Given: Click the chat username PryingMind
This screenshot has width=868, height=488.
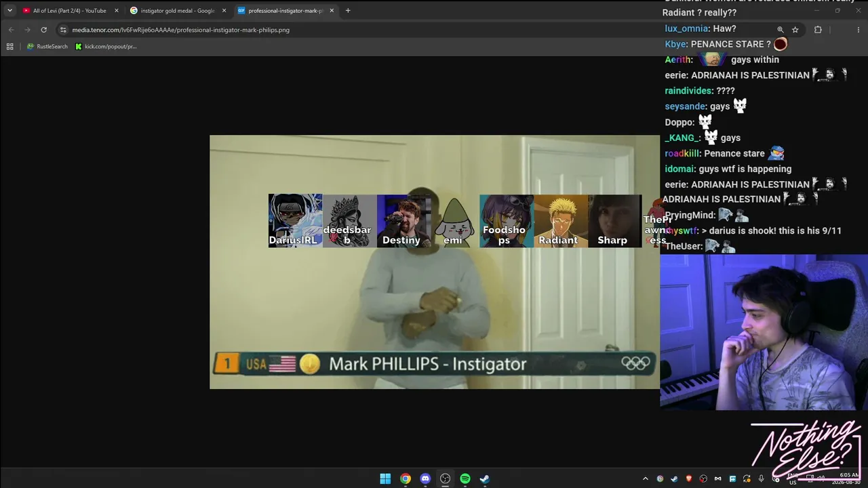Looking at the screenshot, I should 690,215.
